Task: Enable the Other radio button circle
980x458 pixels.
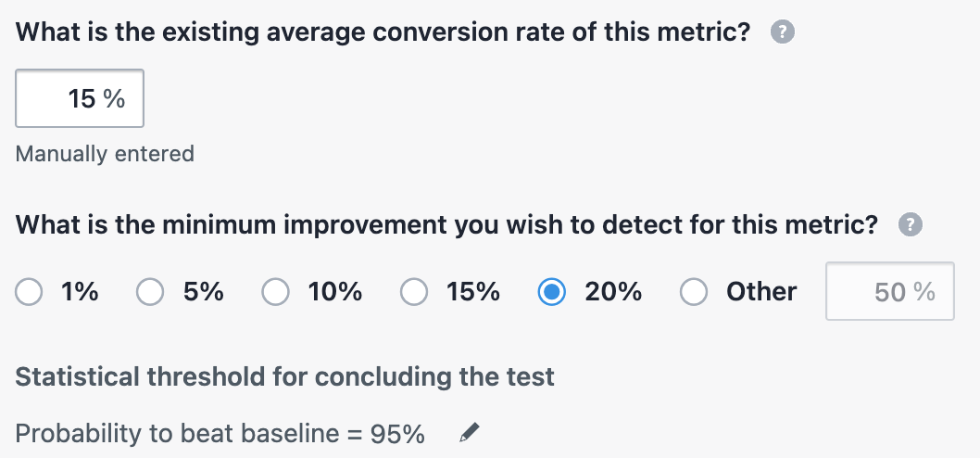Action: pos(694,292)
